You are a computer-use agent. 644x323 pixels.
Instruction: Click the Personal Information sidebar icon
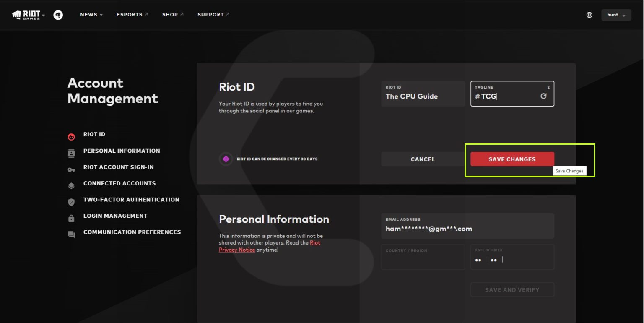point(71,153)
